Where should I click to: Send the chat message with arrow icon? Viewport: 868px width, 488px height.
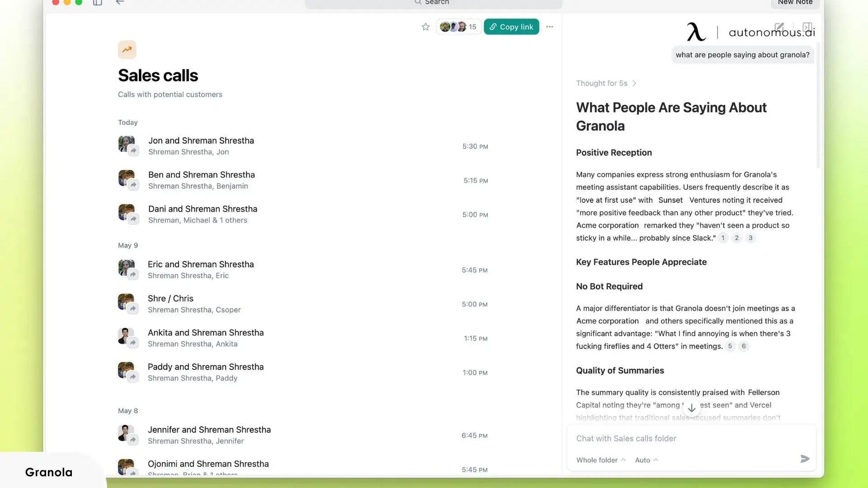(x=805, y=459)
